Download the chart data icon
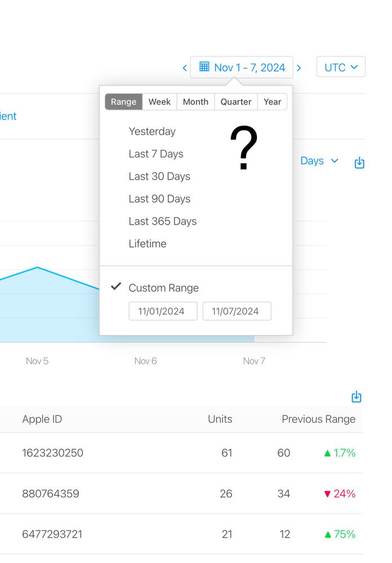The width and height of the screenshot is (392, 563). pos(359,163)
